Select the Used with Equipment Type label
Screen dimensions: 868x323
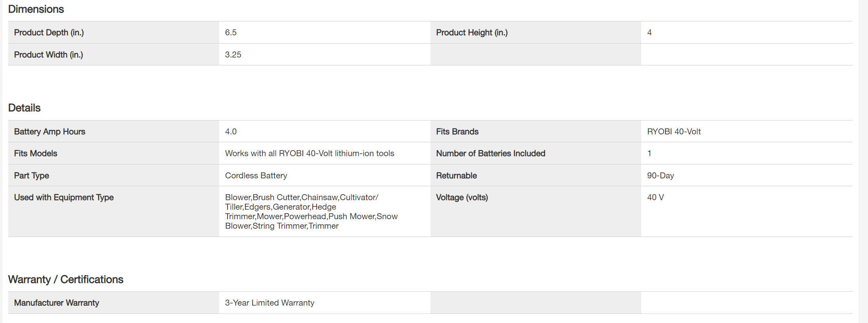click(x=64, y=197)
